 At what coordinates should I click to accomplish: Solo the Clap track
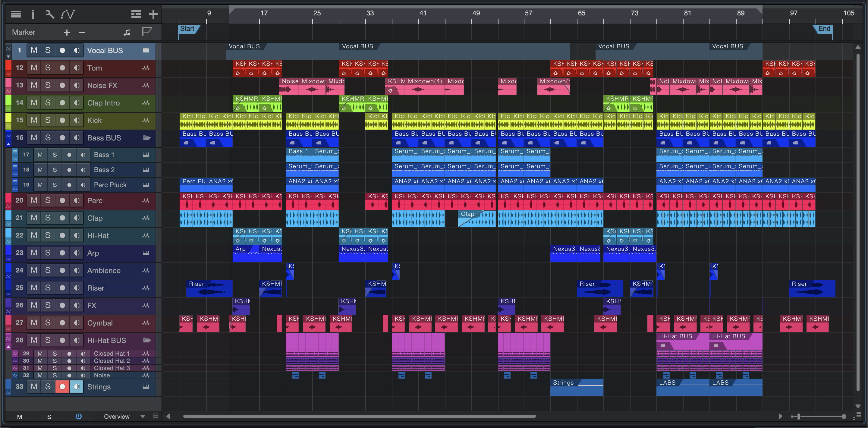tap(48, 218)
